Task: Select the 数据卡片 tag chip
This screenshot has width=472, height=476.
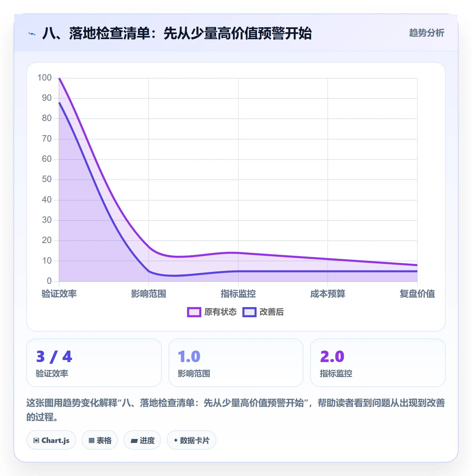Action: click(191, 440)
